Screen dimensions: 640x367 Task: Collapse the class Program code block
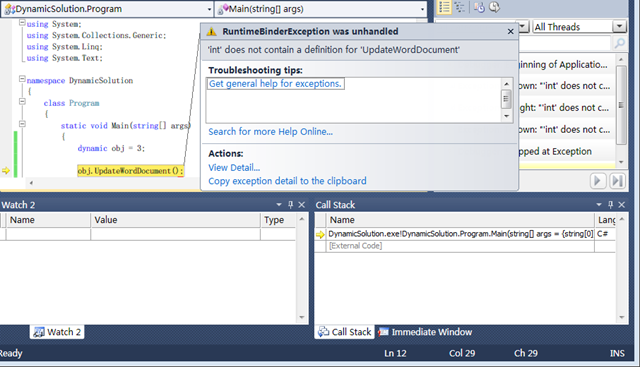(x=22, y=101)
